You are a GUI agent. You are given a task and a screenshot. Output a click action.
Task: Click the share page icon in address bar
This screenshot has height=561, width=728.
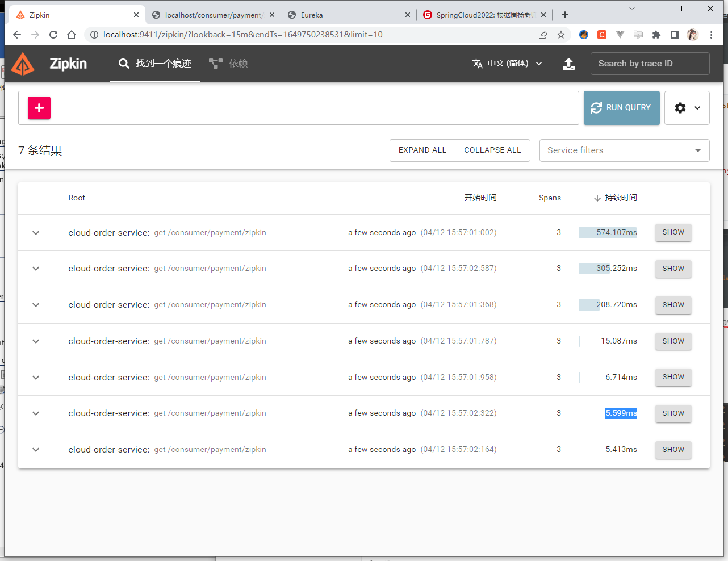pyautogui.click(x=543, y=35)
